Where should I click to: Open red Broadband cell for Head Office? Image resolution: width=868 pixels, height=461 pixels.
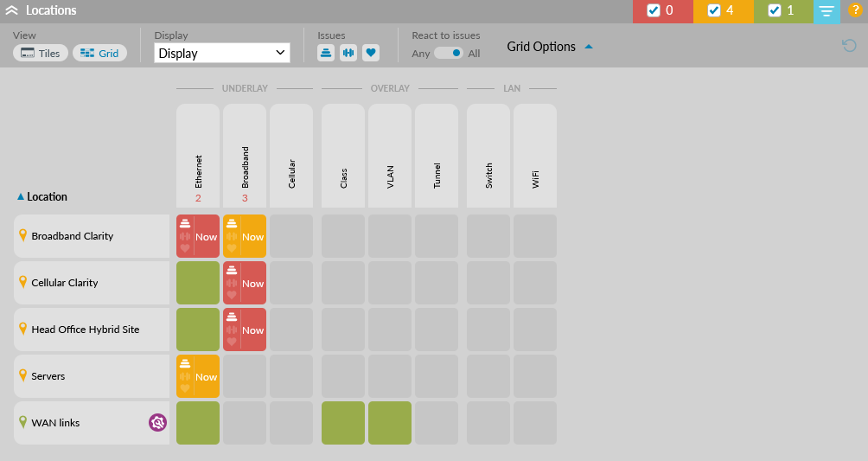245,330
